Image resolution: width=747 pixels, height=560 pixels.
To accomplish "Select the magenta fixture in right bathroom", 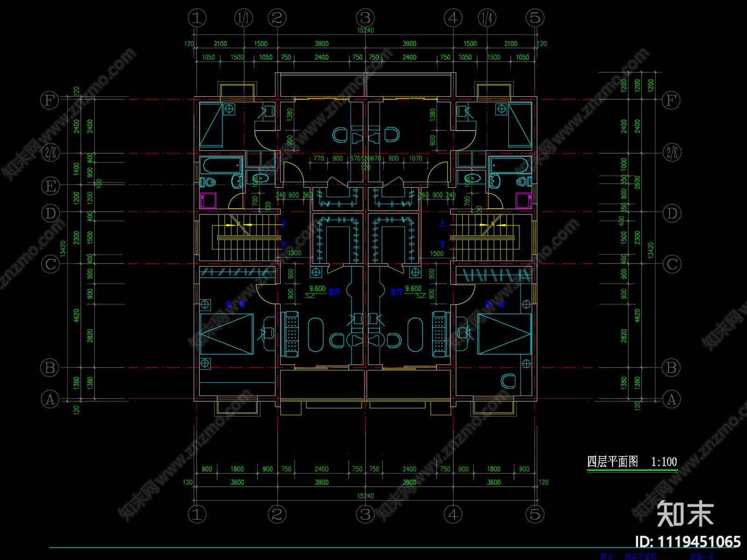I will click(523, 200).
